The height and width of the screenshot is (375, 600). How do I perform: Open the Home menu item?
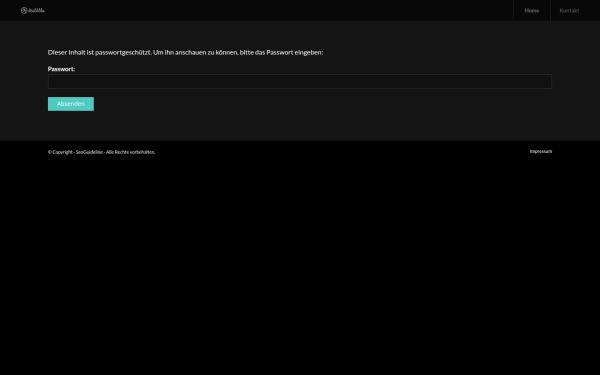532,10
